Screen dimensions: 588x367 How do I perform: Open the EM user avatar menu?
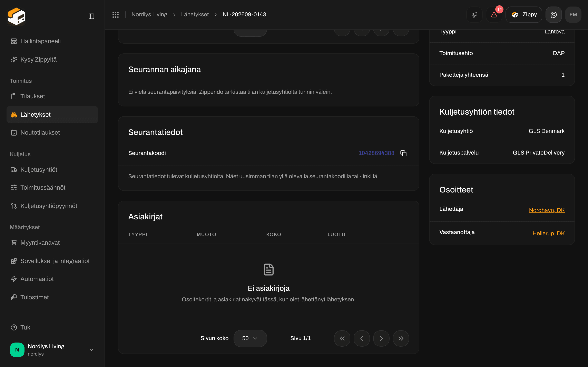[x=573, y=14]
